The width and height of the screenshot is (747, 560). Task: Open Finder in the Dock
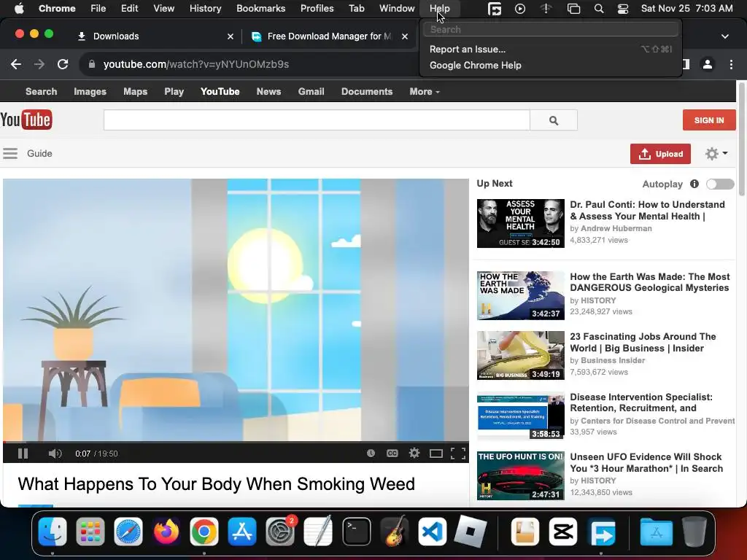[x=53, y=532]
